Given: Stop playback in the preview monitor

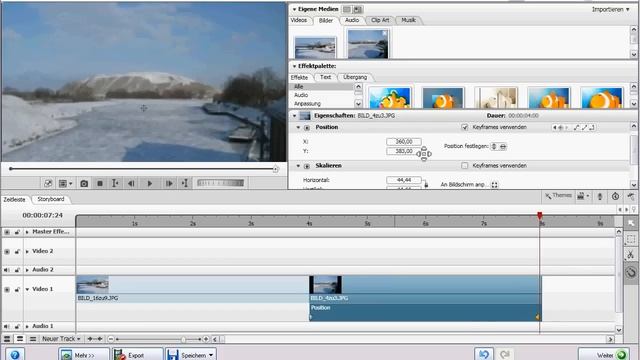Looking at the screenshot, I should click(x=100, y=184).
